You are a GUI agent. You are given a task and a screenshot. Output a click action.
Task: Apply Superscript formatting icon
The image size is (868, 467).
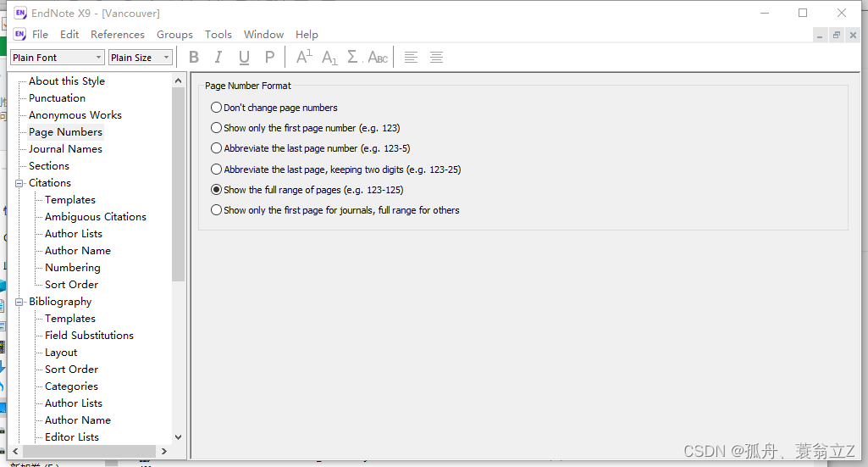pyautogui.click(x=304, y=57)
